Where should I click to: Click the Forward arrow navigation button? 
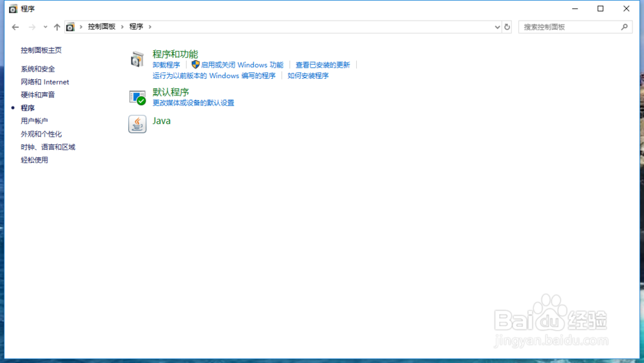(x=32, y=27)
